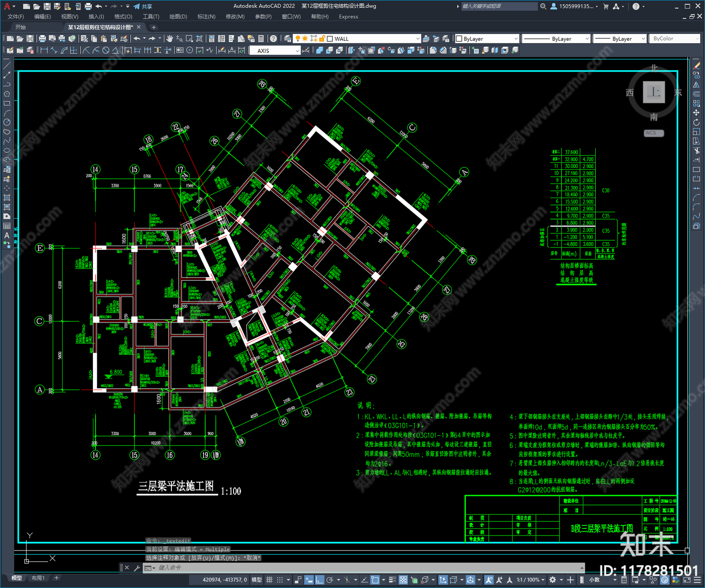This screenshot has width=705, height=588.
Task: Open the 视图(V) menu
Action: point(70,17)
